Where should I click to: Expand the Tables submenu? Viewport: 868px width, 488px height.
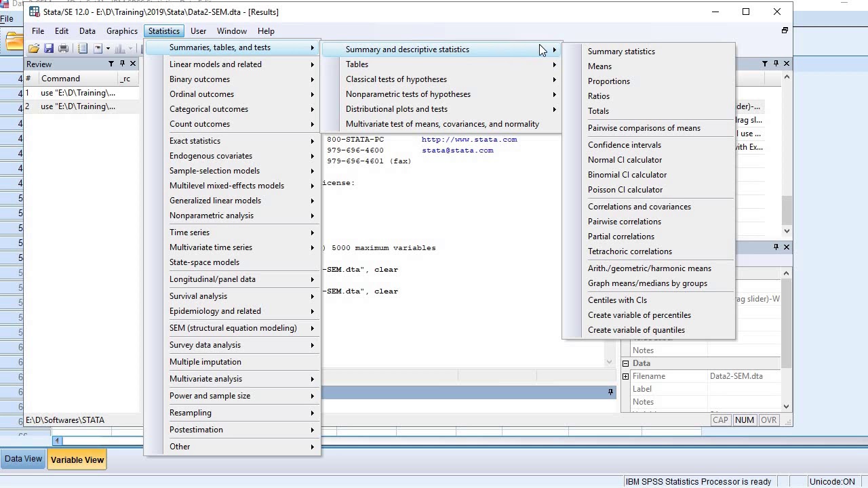point(441,64)
